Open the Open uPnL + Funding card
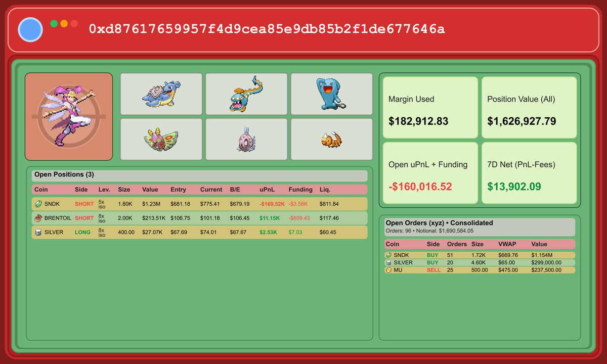The width and height of the screenshot is (607, 364). point(430,173)
